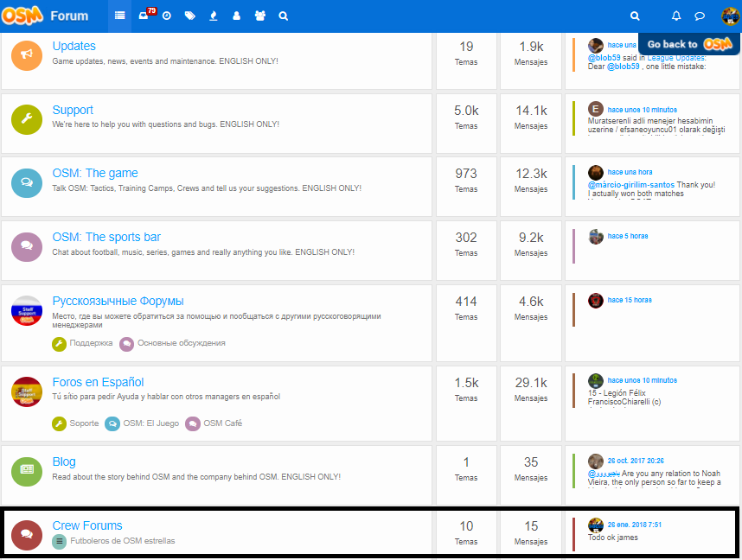742x560 pixels.
Task: Click the Forum title in the header
Action: coord(69,16)
